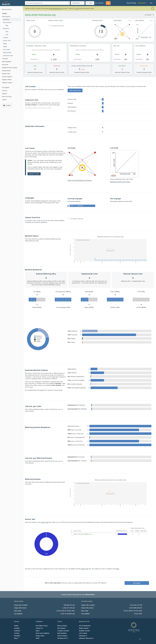156x644 pixels.
Task: Open the My Account dropdown in the header
Action: tap(143, 3)
